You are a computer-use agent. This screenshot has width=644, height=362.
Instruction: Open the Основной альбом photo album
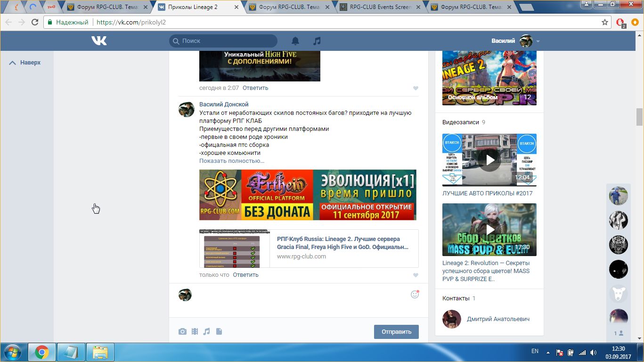(489, 78)
